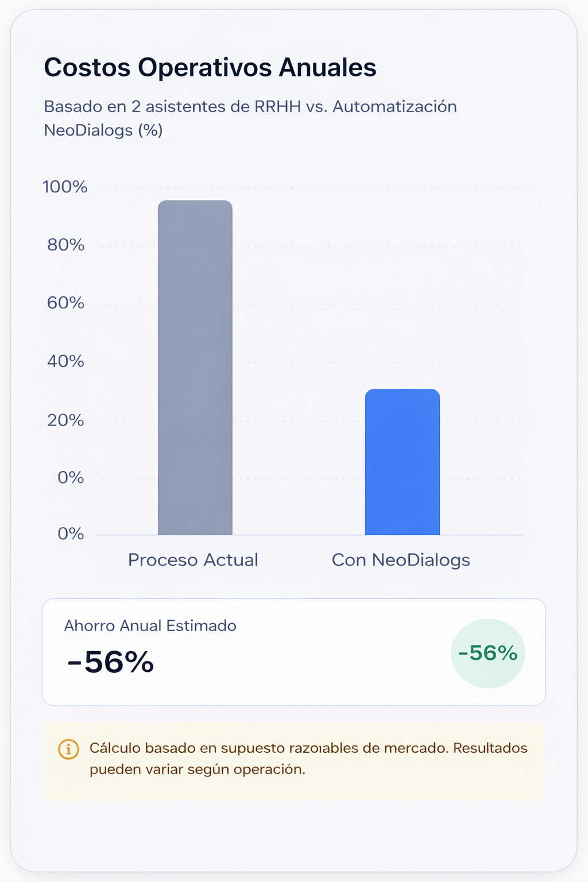Image resolution: width=588 pixels, height=882 pixels.
Task: Click the info icon in disclaimer note
Action: 69,749
